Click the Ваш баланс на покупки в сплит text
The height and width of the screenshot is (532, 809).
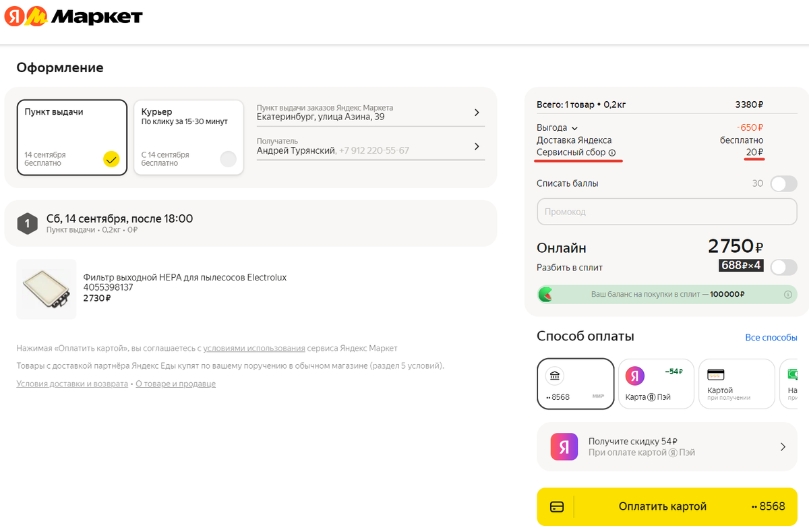coord(668,295)
